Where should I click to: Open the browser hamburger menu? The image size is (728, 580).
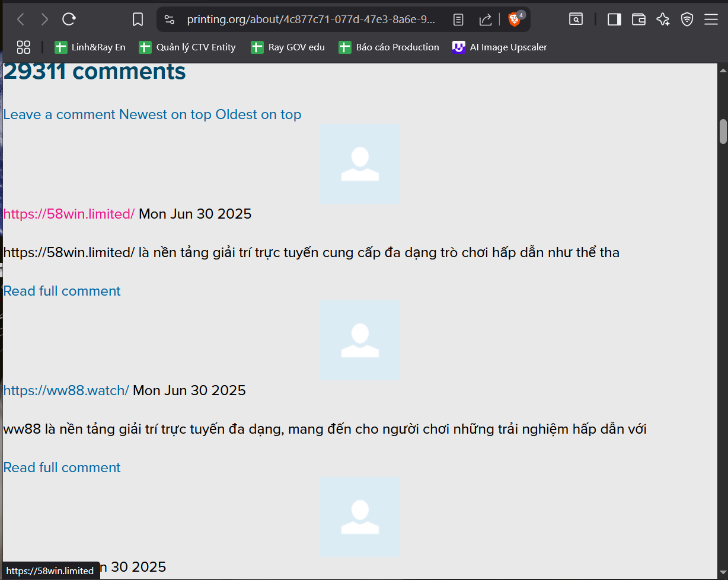click(x=711, y=20)
